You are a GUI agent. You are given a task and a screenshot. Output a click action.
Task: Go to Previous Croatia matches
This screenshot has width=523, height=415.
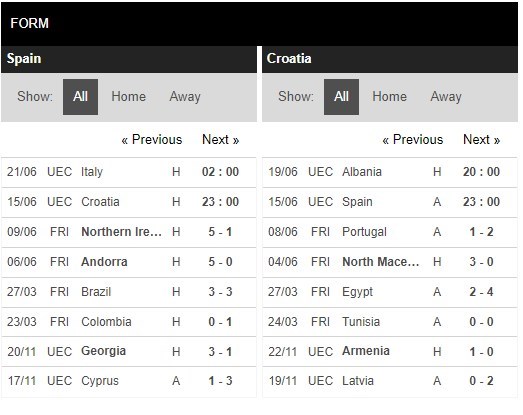pyautogui.click(x=413, y=139)
